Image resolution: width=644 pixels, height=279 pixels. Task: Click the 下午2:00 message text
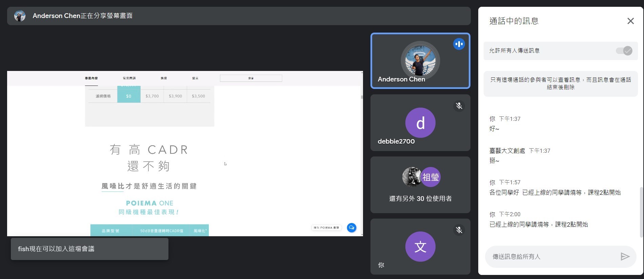(539, 224)
